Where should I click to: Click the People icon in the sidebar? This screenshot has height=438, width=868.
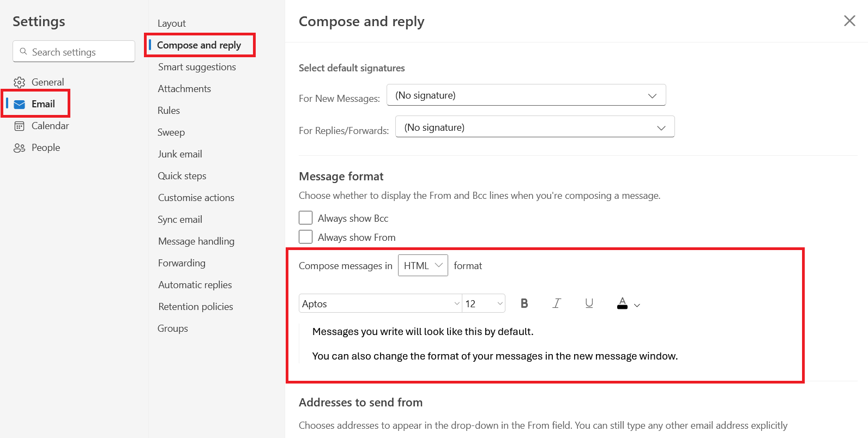tap(20, 148)
